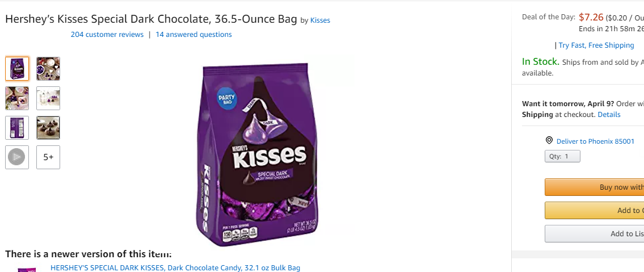Visit the Kisses brand link
Image resolution: width=644 pixels, height=272 pixels.
pos(320,20)
